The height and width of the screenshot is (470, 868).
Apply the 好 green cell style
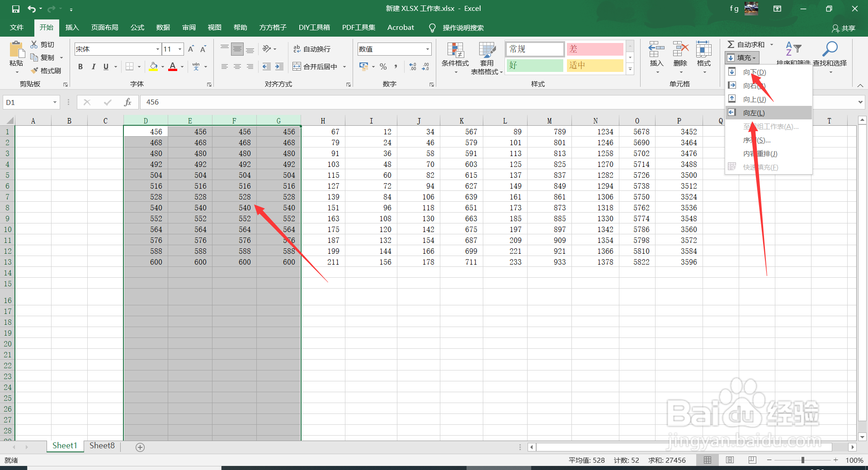click(535, 65)
